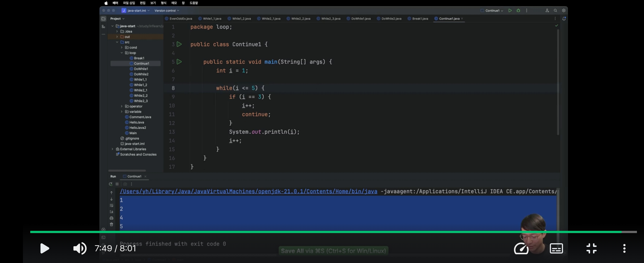Viewport: 644px width, 263px height.
Task: Seek on the green video progress bar
Action: click(x=333, y=232)
